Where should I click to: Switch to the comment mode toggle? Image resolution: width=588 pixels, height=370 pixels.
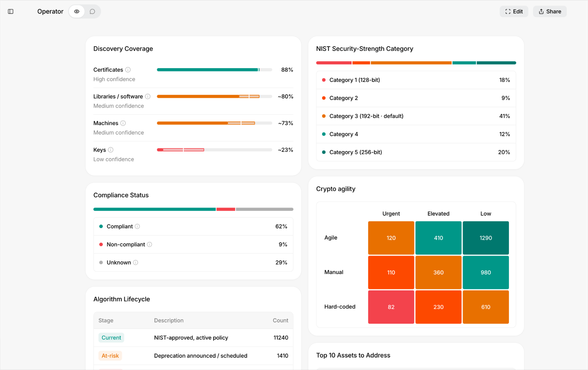(x=92, y=11)
